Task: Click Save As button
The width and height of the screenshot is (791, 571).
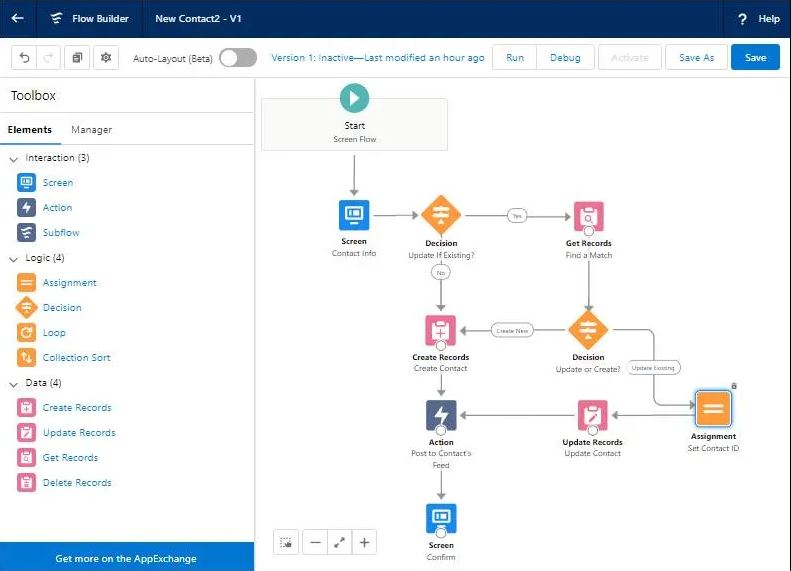Action: pyautogui.click(x=696, y=58)
